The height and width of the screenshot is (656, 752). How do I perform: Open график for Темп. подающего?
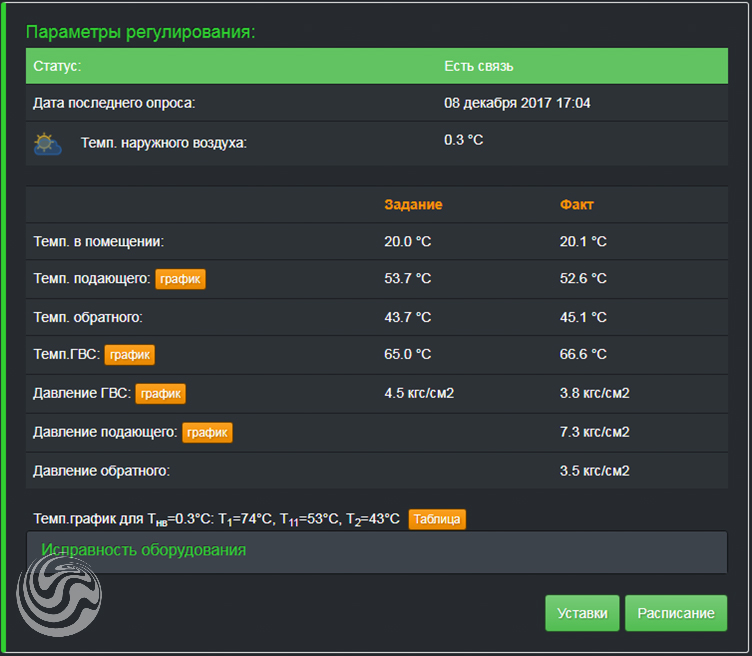180,278
